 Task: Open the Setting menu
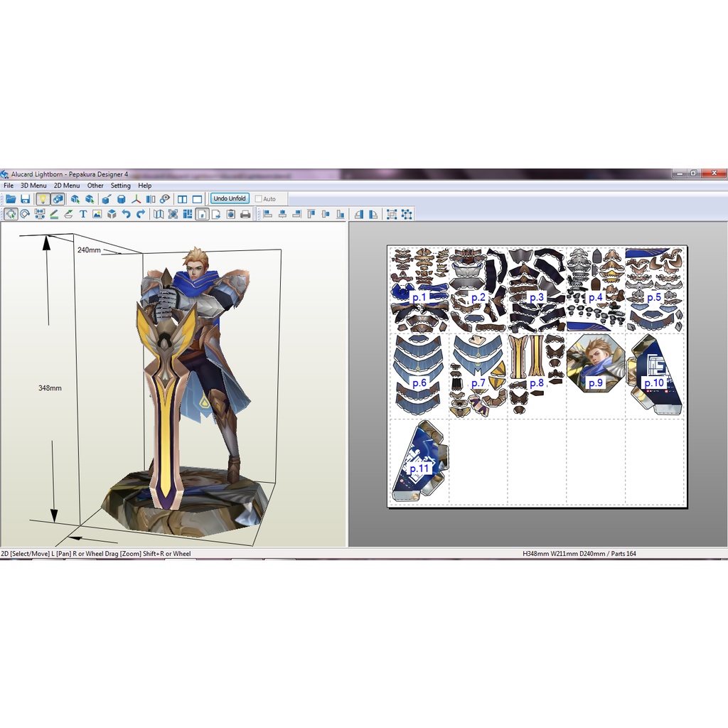(x=121, y=185)
